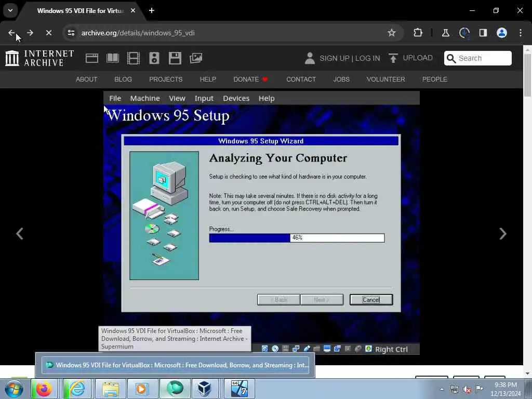This screenshot has height=399, width=532.
Task: Show hidden system tray icons
Action: point(442,389)
